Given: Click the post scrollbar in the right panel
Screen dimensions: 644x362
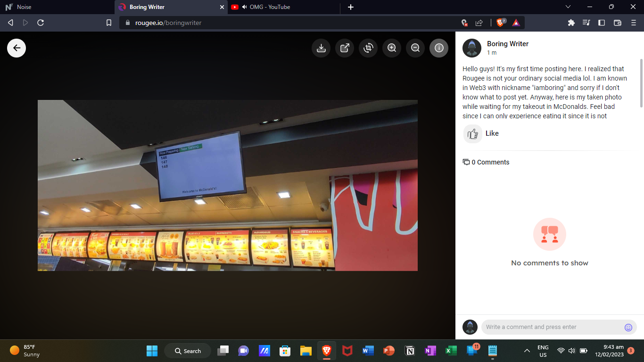Looking at the screenshot, I should point(641,83).
